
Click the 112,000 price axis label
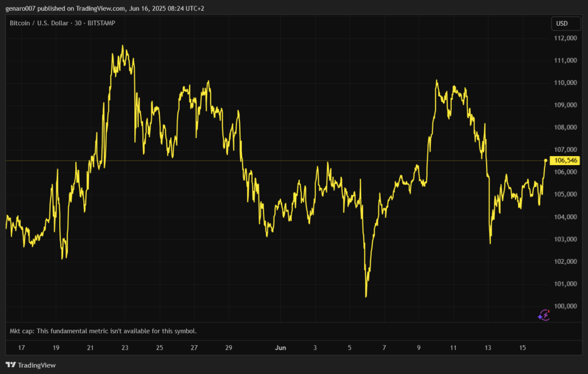[x=563, y=38]
